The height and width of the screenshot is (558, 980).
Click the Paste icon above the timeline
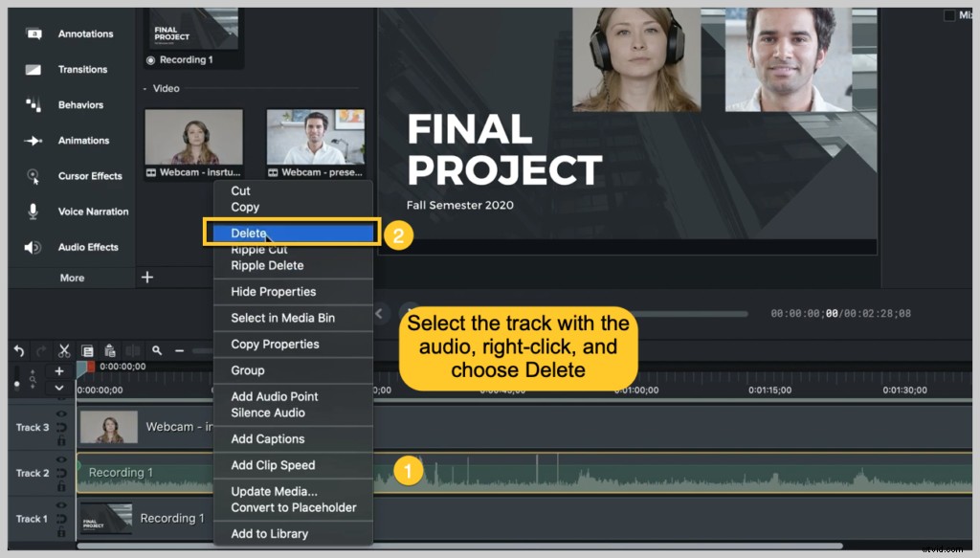click(x=111, y=350)
